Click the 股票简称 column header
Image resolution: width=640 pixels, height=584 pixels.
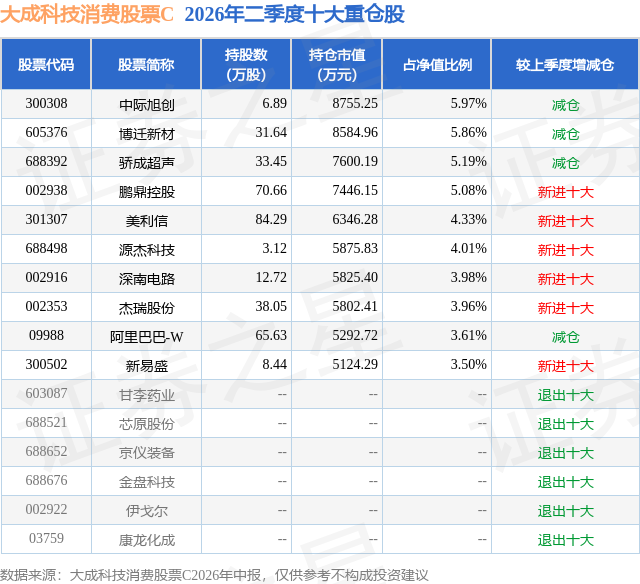146,64
